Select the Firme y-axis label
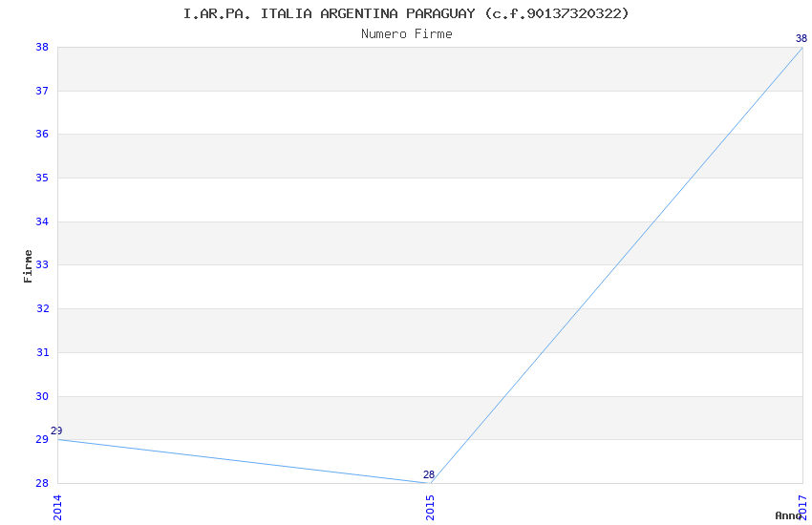This screenshot has height=525, width=812. 28,266
